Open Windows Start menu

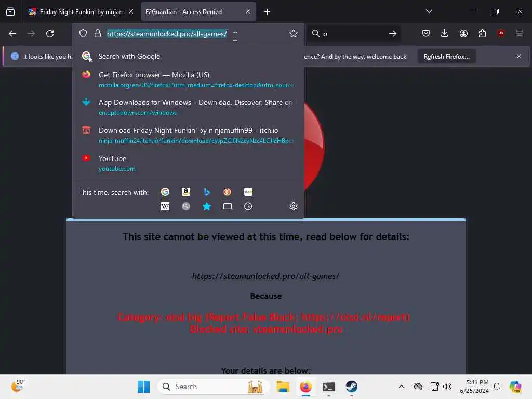click(x=143, y=387)
